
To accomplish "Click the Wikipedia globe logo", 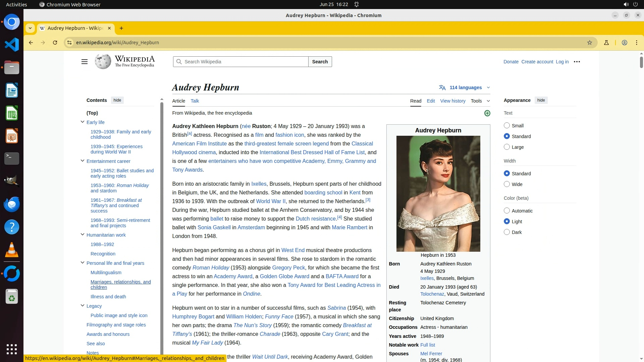I will [103, 62].
